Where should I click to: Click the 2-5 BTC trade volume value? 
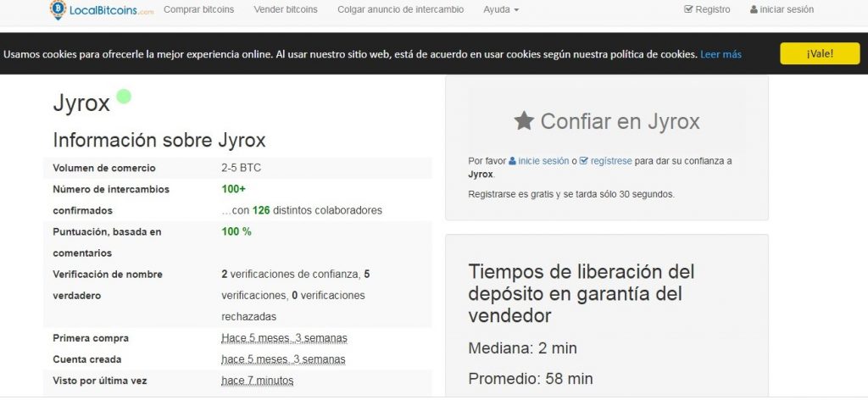pos(242,168)
